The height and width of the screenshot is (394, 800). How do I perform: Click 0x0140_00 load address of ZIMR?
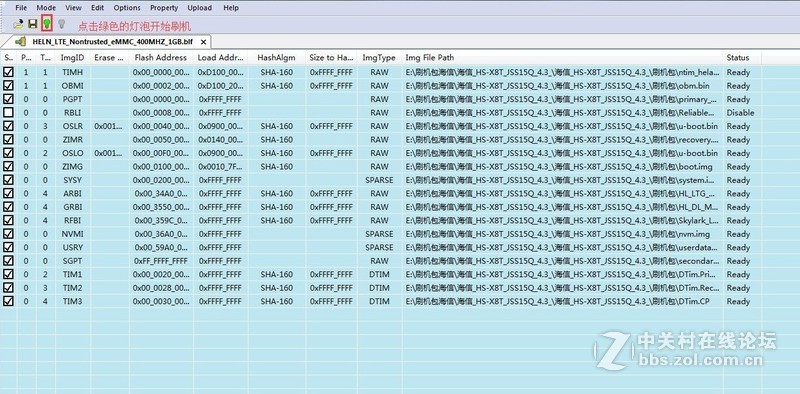pos(221,139)
